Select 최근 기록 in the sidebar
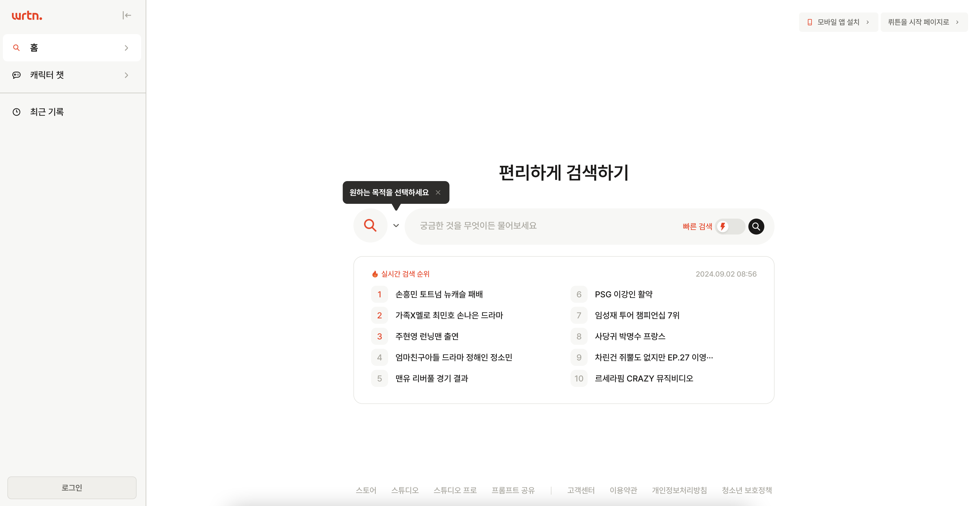The height and width of the screenshot is (506, 980). [47, 112]
